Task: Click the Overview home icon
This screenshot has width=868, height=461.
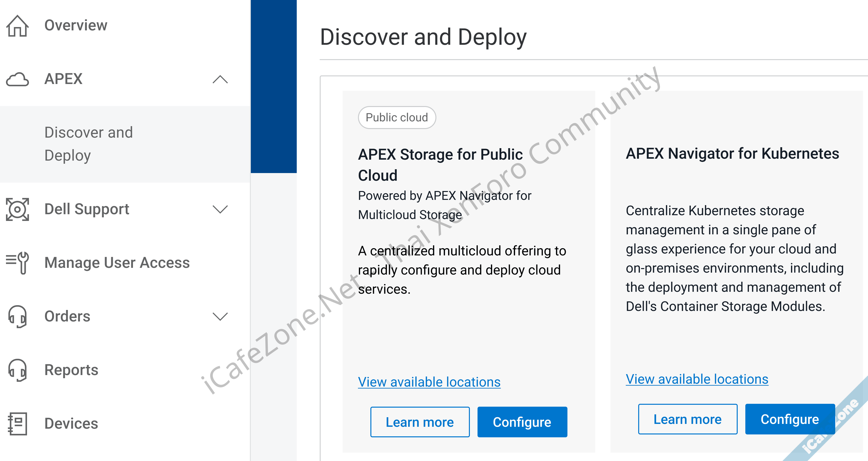Action: (x=17, y=26)
